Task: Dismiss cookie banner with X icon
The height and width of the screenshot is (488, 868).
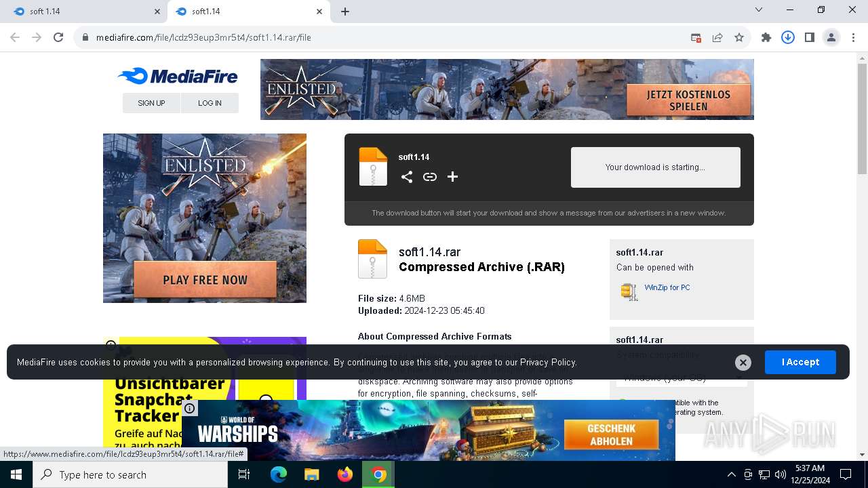Action: 743,363
